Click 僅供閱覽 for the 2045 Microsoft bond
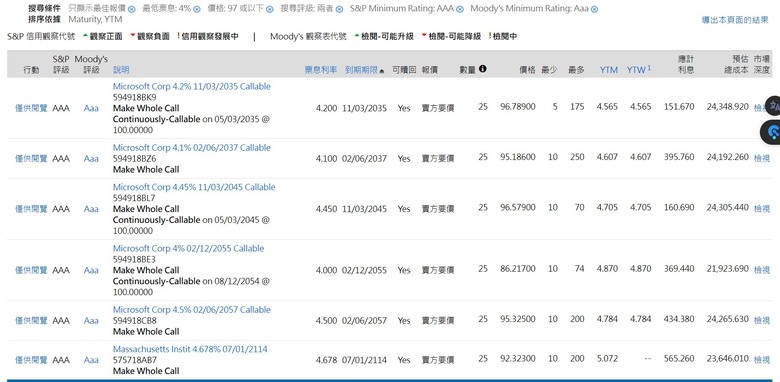The width and height of the screenshot is (780, 382). pyautogui.click(x=31, y=209)
